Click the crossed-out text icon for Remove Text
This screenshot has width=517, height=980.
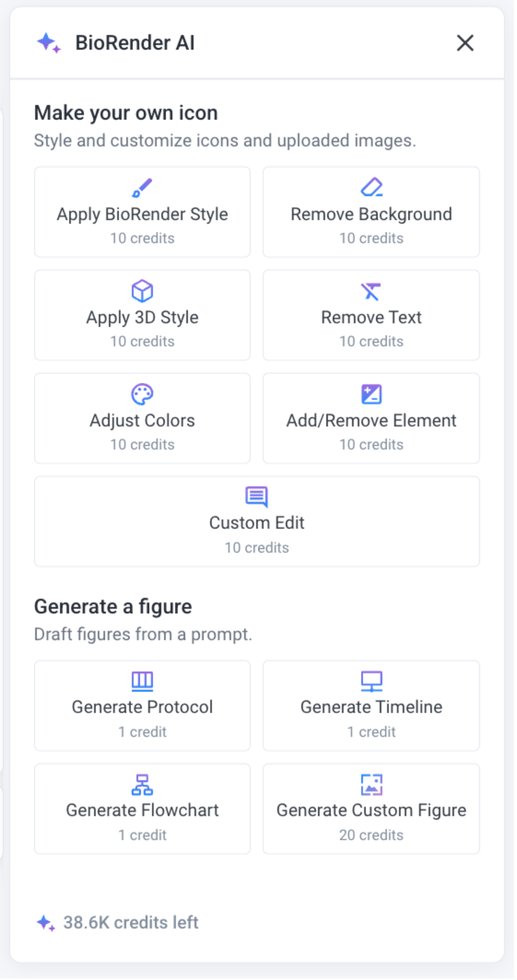[371, 291]
